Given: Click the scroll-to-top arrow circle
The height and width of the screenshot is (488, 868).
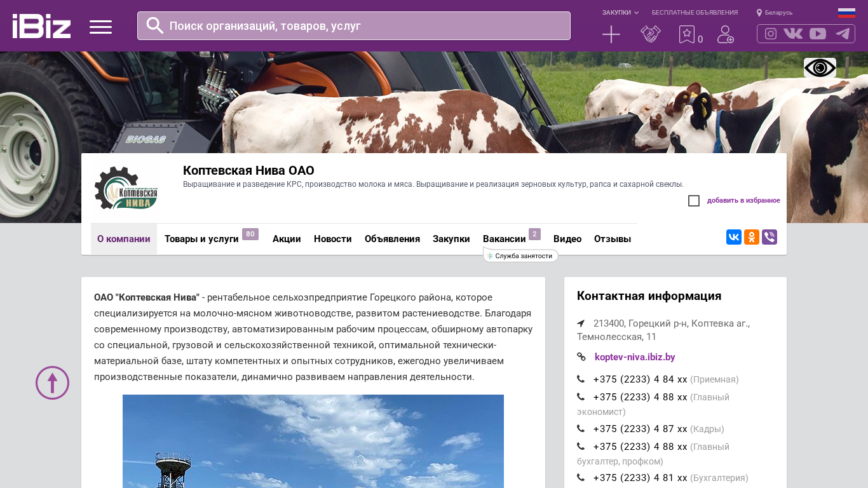Looking at the screenshot, I should click(52, 383).
